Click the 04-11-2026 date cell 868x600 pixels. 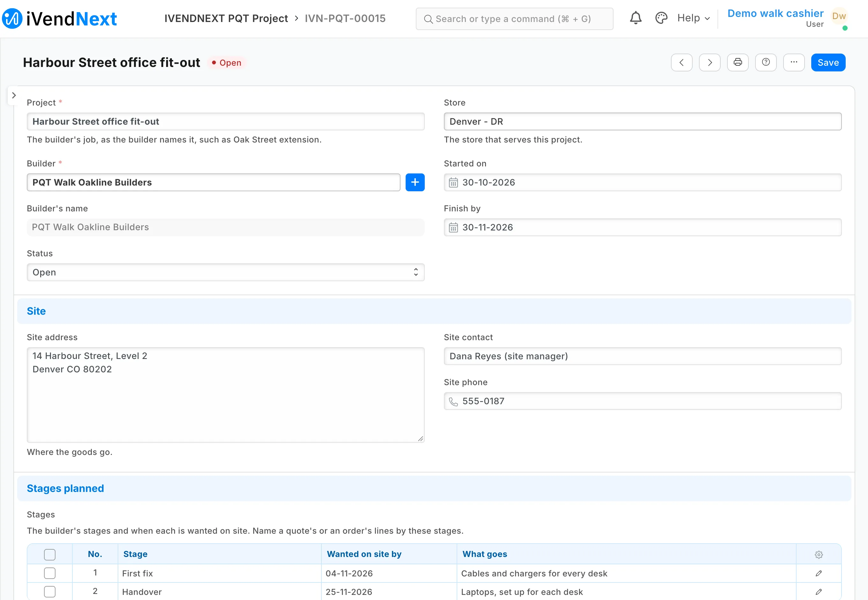coord(389,573)
